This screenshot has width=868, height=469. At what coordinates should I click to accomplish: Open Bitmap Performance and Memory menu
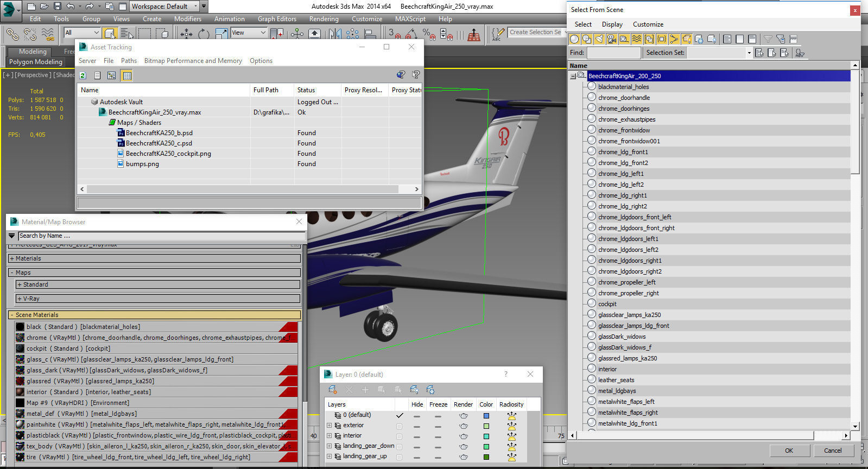[193, 61]
